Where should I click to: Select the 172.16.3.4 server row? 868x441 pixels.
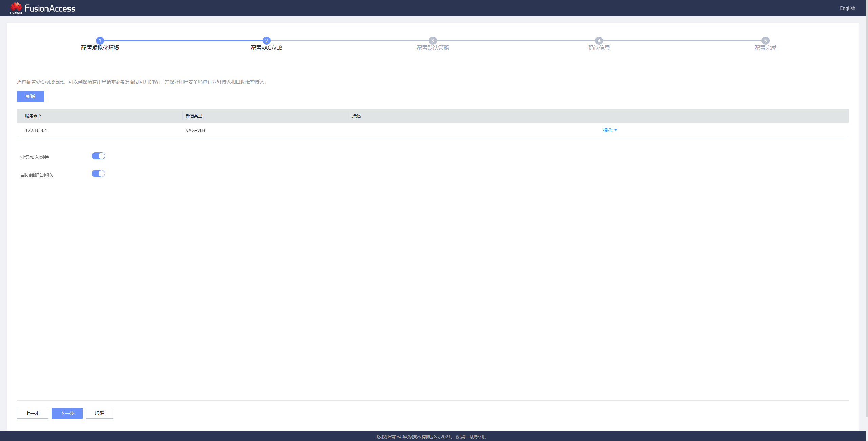[433, 130]
